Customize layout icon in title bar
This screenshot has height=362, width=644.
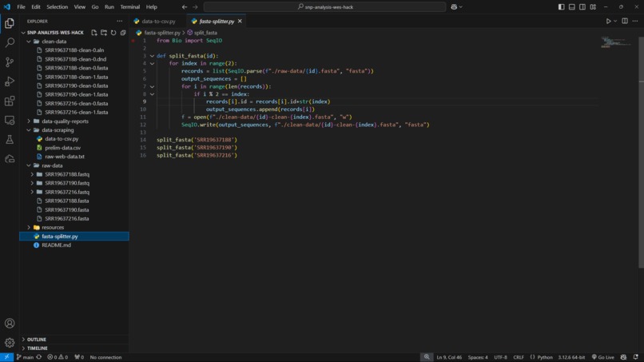[x=593, y=7]
